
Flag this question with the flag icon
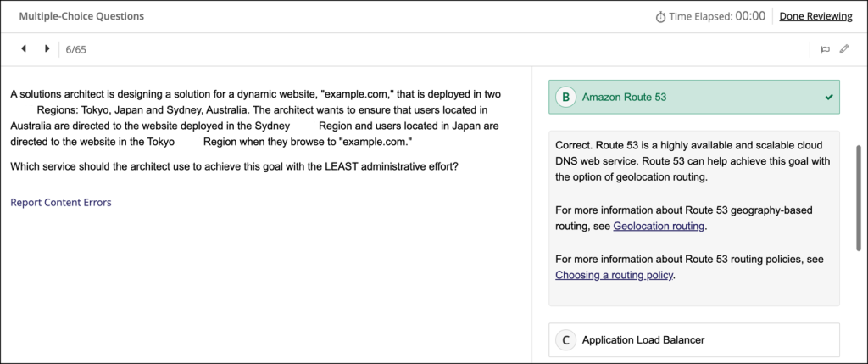point(825,49)
